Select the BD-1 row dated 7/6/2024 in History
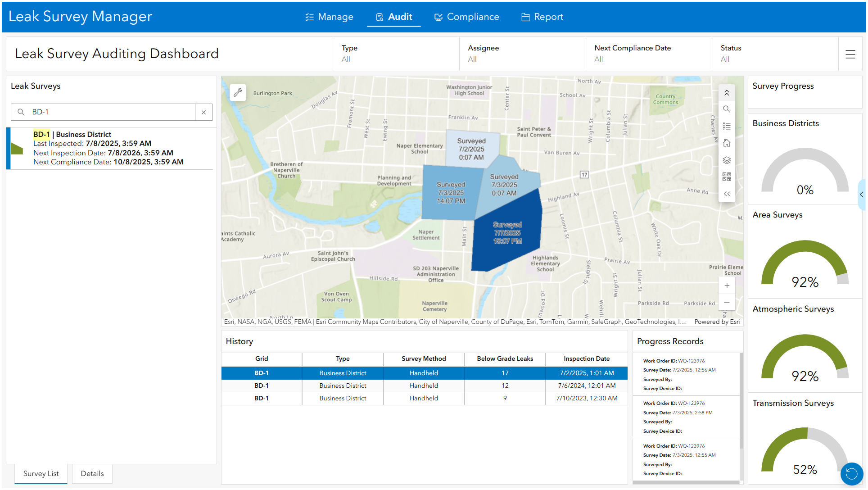Viewport: 868px width, 490px height. click(423, 386)
